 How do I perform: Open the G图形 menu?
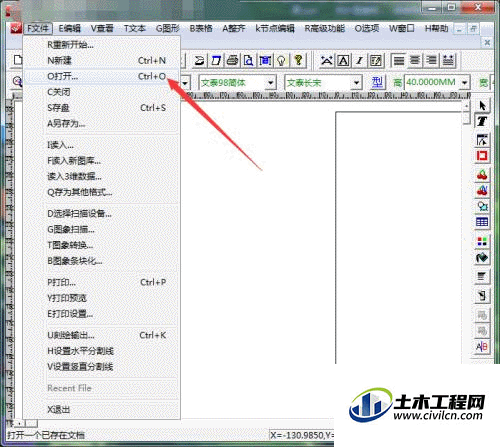[x=168, y=29]
